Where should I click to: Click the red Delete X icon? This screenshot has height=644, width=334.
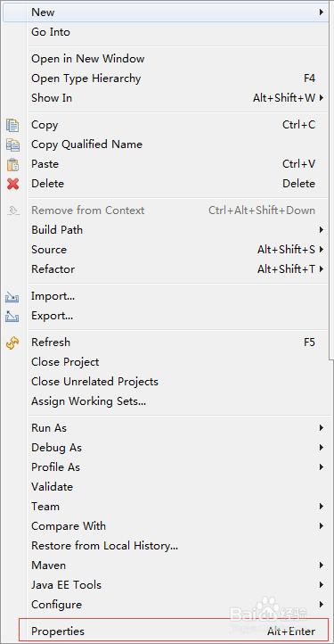(x=12, y=184)
